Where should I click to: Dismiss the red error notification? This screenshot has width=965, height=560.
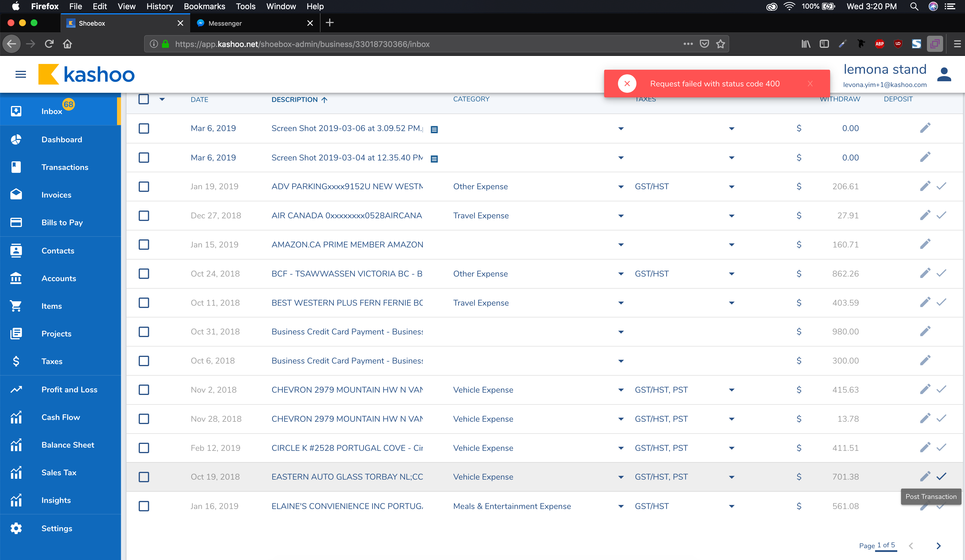tap(810, 84)
